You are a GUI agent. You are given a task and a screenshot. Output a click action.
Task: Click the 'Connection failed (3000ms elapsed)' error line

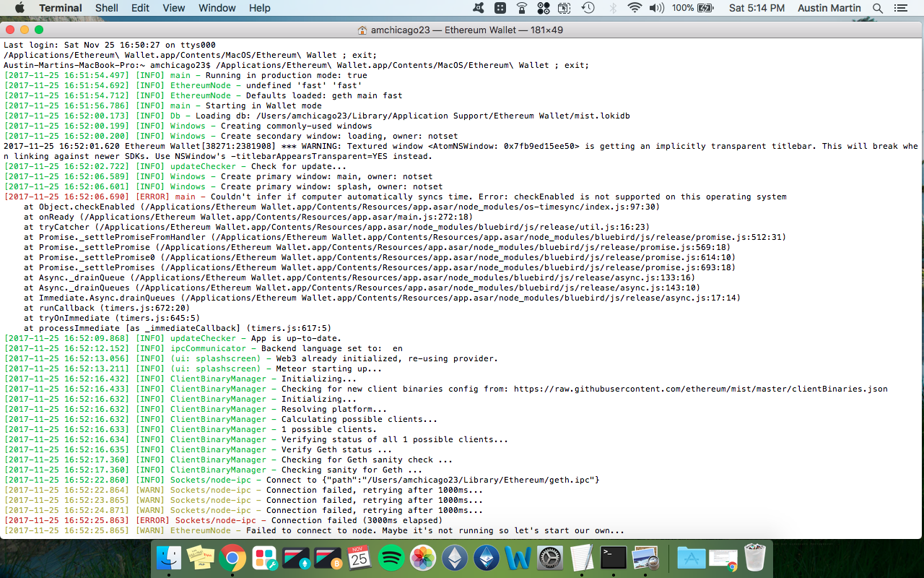pyautogui.click(x=224, y=520)
